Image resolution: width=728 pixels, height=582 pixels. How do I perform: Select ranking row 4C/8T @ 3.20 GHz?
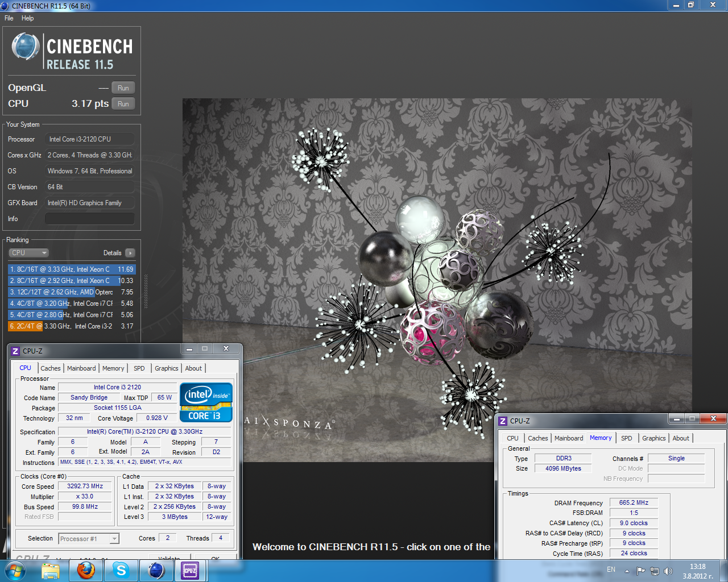tap(72, 304)
